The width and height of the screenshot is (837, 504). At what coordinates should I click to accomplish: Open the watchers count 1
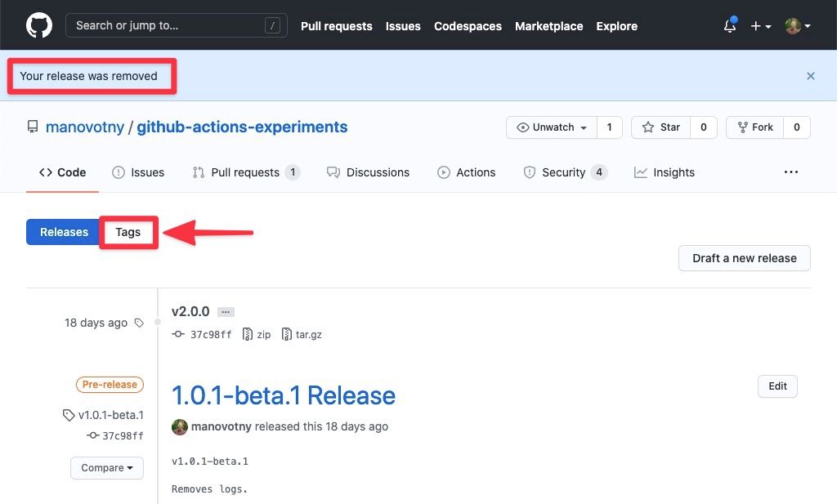pyautogui.click(x=610, y=127)
